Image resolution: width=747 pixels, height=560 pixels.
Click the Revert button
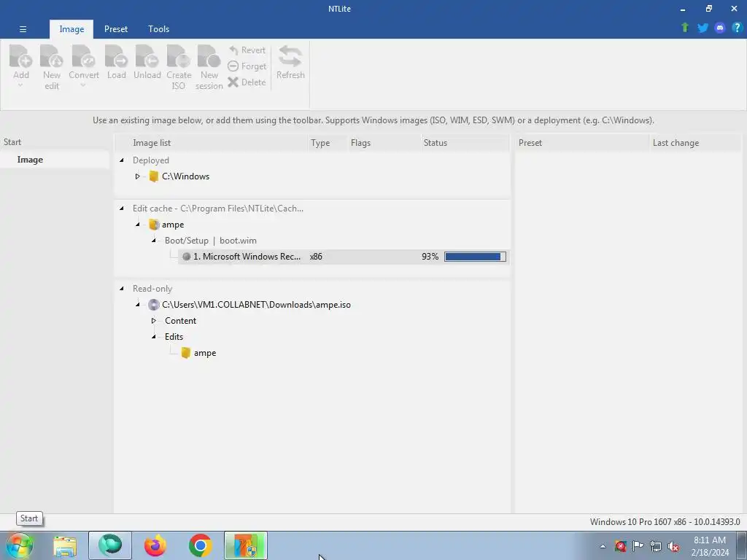247,50
